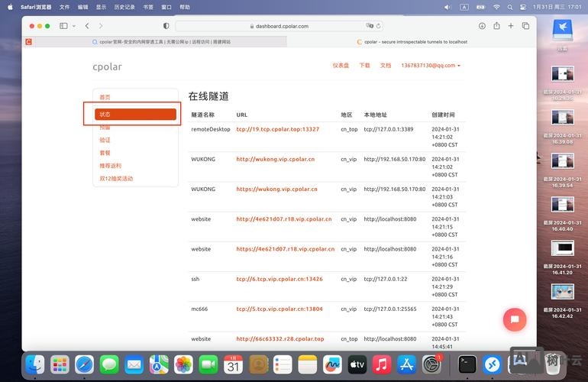The width and height of the screenshot is (588, 382).
Task: Open the sidebar options chevron dropdown
Action: click(x=74, y=26)
